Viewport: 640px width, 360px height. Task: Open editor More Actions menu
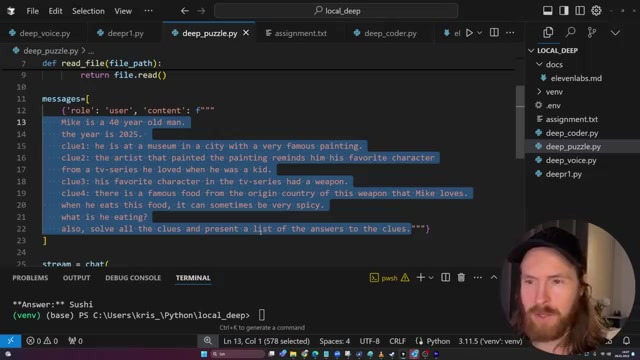[x=510, y=33]
